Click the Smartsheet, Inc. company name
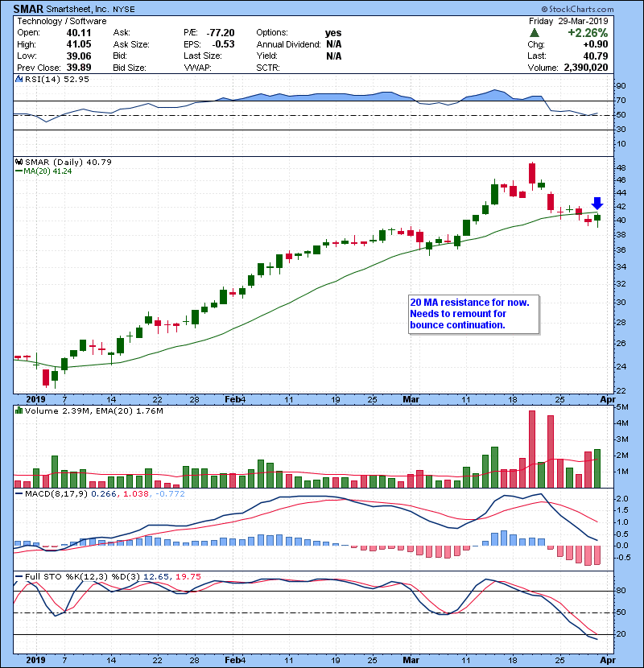 click(77, 9)
